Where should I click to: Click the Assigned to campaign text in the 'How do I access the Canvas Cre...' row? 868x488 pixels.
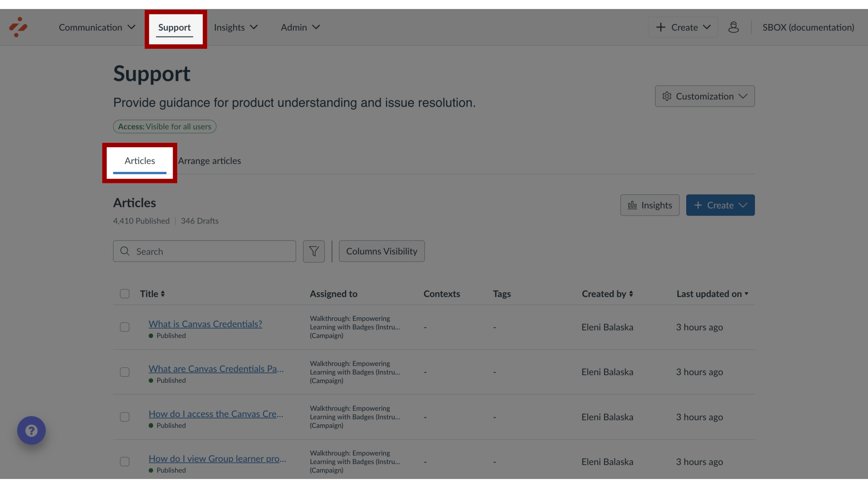[x=355, y=417]
